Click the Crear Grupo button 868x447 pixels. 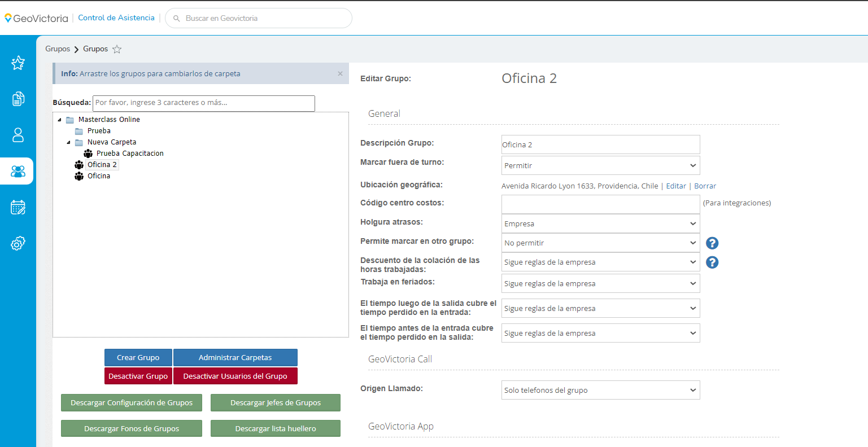coord(138,358)
